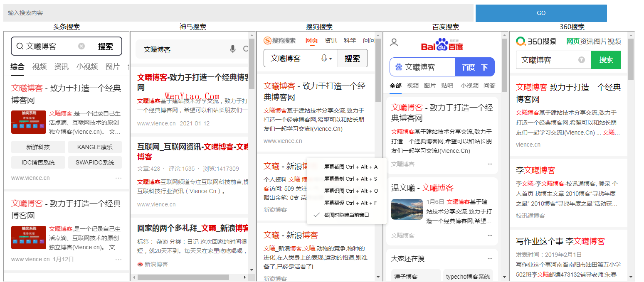Screen dimensions: 644x282
Task: Open 视频 tab in 360 search
Action: point(614,41)
